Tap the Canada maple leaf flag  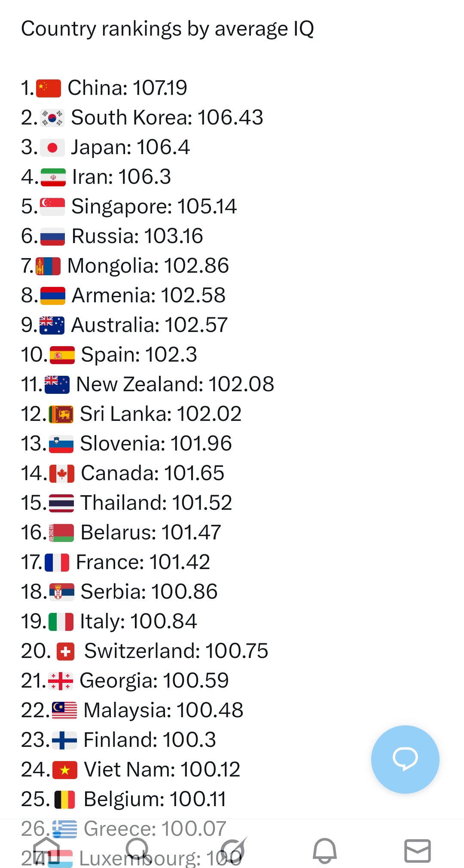(62, 474)
